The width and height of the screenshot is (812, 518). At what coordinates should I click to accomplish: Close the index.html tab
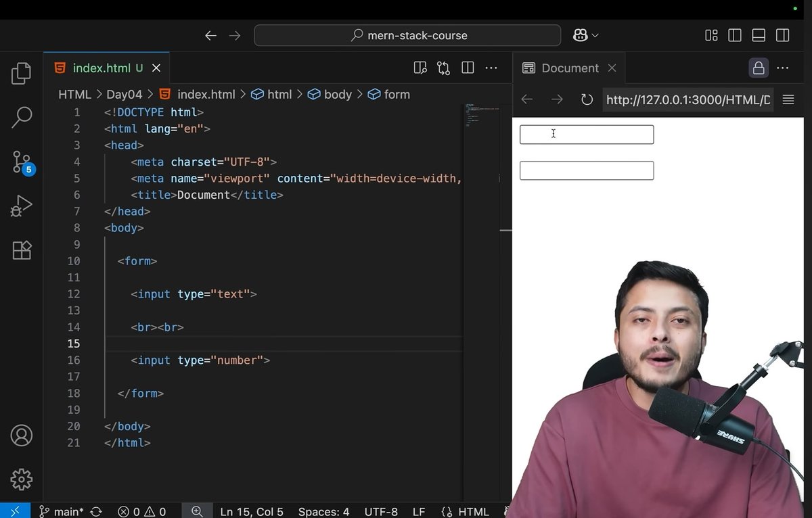(156, 68)
